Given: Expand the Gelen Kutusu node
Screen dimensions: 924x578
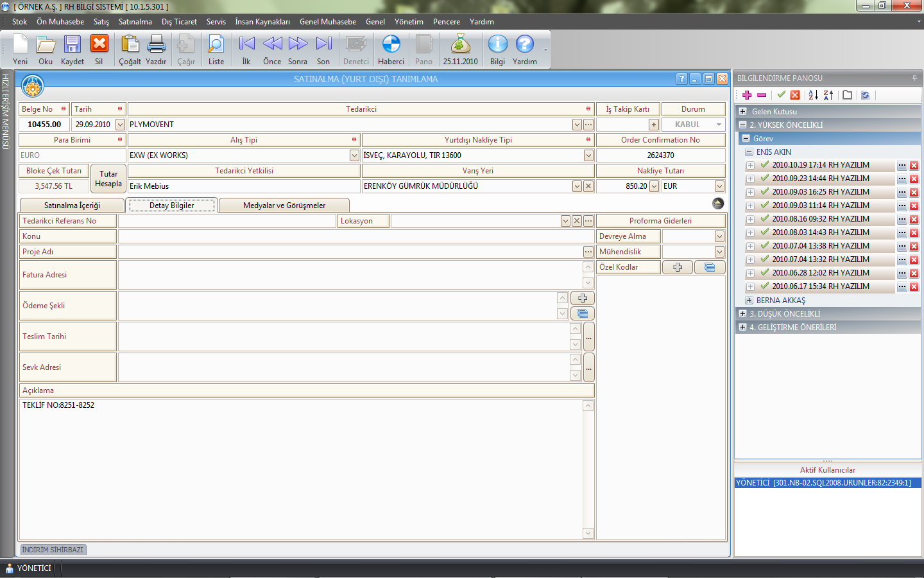Looking at the screenshot, I should tap(743, 112).
